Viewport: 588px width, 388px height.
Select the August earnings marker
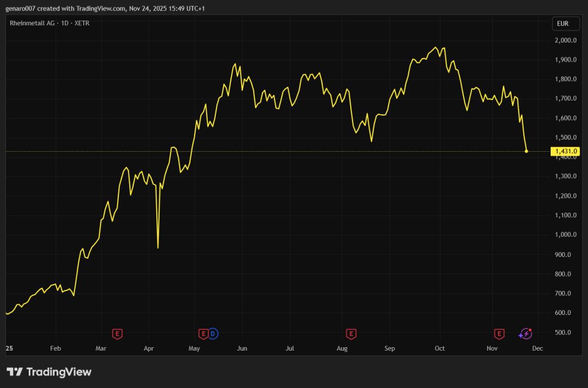click(351, 333)
